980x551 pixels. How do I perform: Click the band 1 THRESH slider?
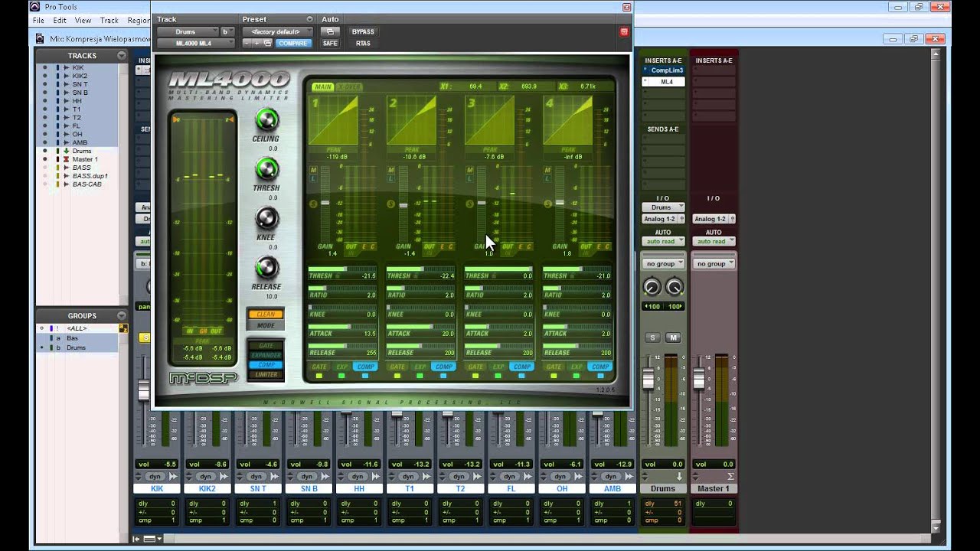click(x=342, y=269)
